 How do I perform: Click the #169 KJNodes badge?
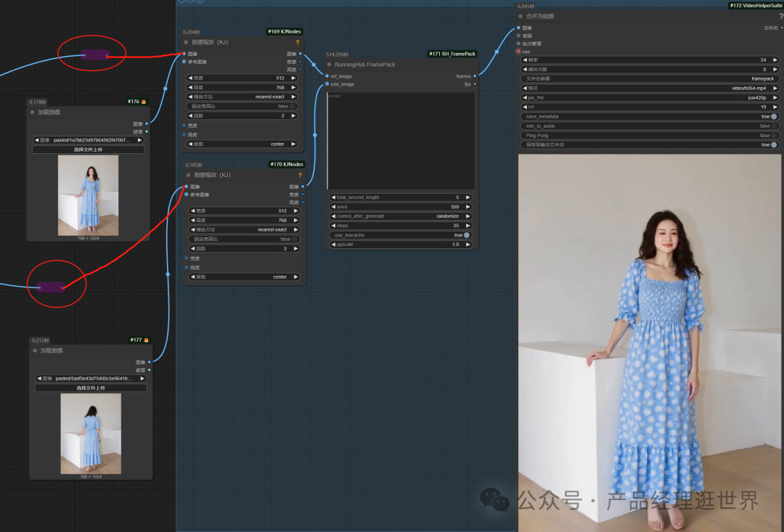(x=284, y=31)
